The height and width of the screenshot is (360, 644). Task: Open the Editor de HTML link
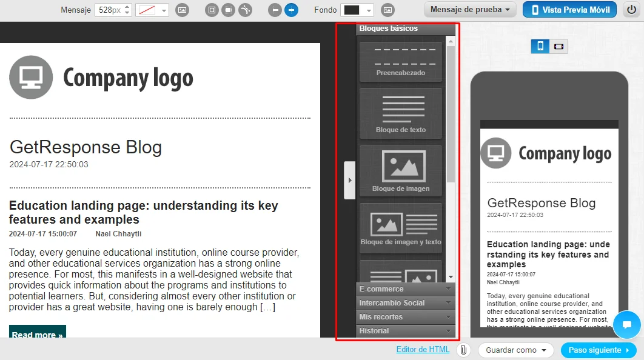pyautogui.click(x=423, y=349)
